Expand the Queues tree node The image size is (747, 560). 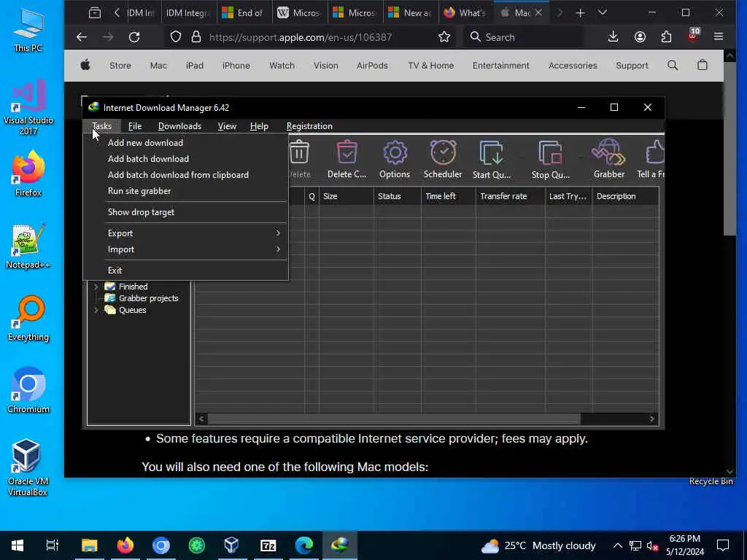click(x=96, y=310)
